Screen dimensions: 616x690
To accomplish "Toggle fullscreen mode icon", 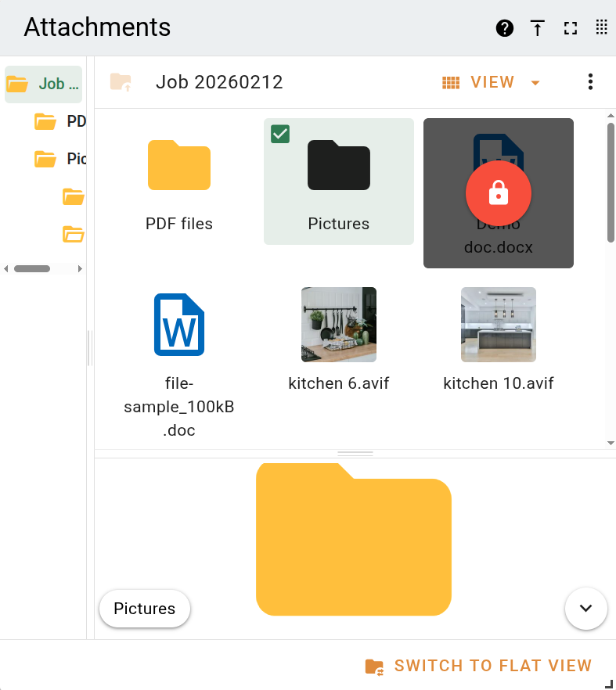I will tap(570, 28).
